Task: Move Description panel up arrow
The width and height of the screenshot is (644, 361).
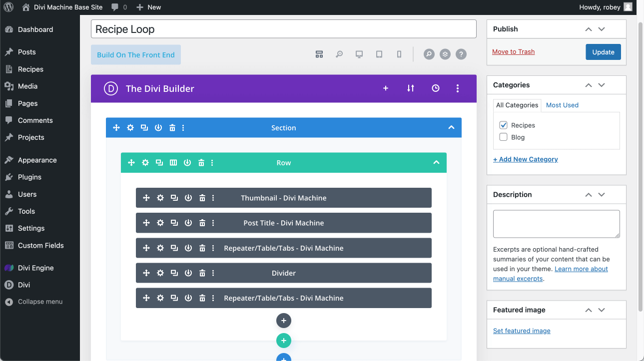Action: click(x=589, y=194)
